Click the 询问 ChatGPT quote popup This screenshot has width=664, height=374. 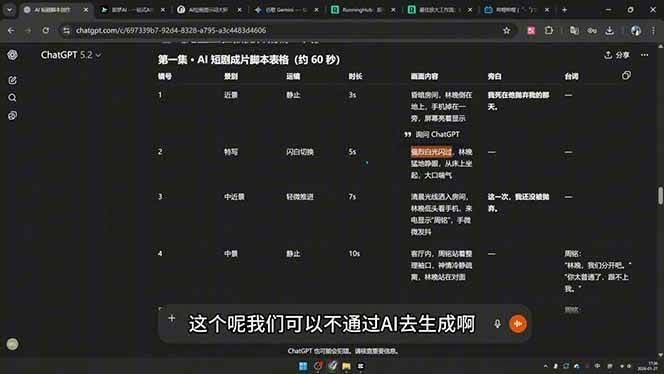(x=432, y=134)
